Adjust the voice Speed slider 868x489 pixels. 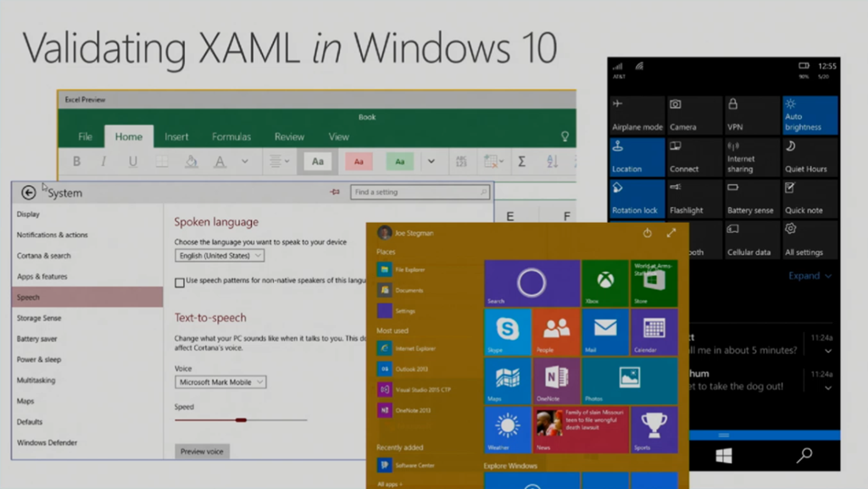pyautogui.click(x=241, y=420)
